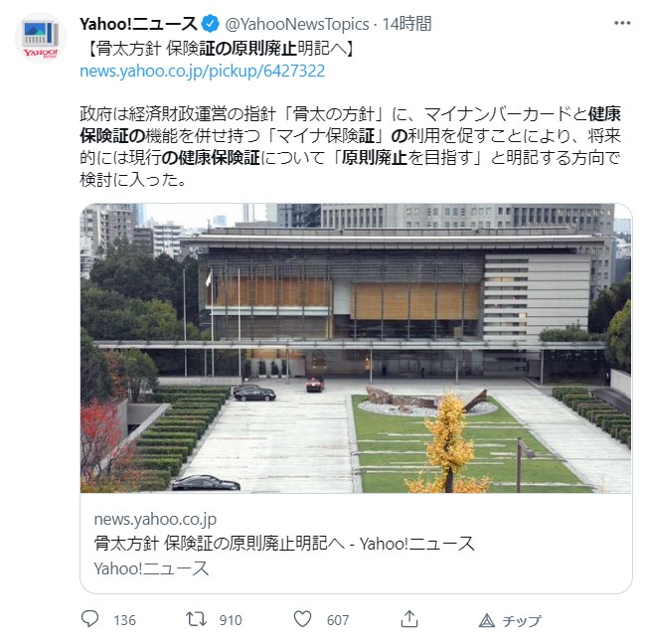Open the government building photo thumbnail
The height and width of the screenshot is (644, 645).
356,348
